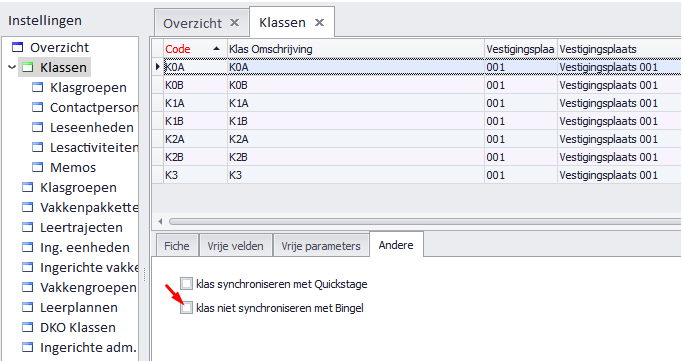Open the DKO Klassen icon
This screenshot has height=361, width=683.
coord(28,327)
